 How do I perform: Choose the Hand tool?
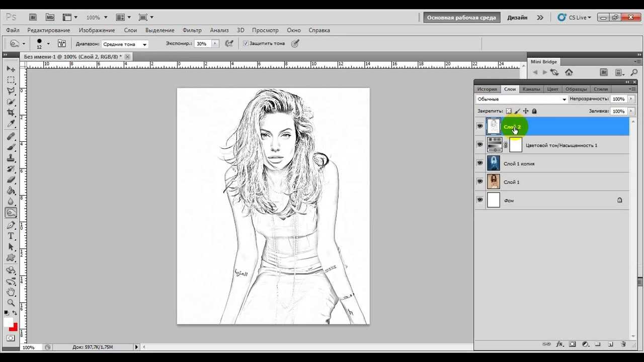(x=11, y=291)
